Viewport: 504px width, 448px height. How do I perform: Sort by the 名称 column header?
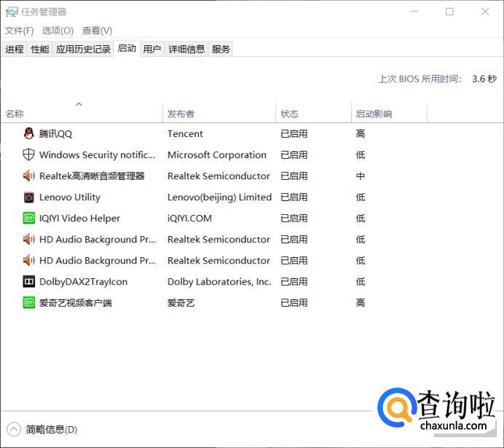82,111
